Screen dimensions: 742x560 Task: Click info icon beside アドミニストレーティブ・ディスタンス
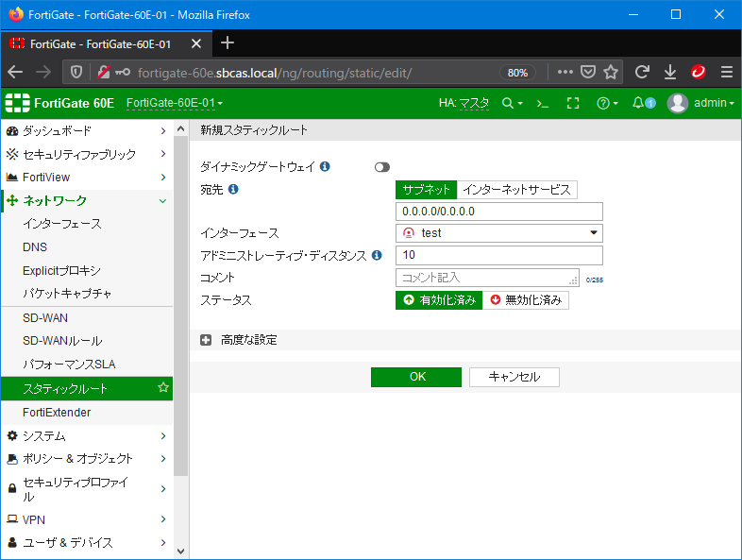(377, 255)
